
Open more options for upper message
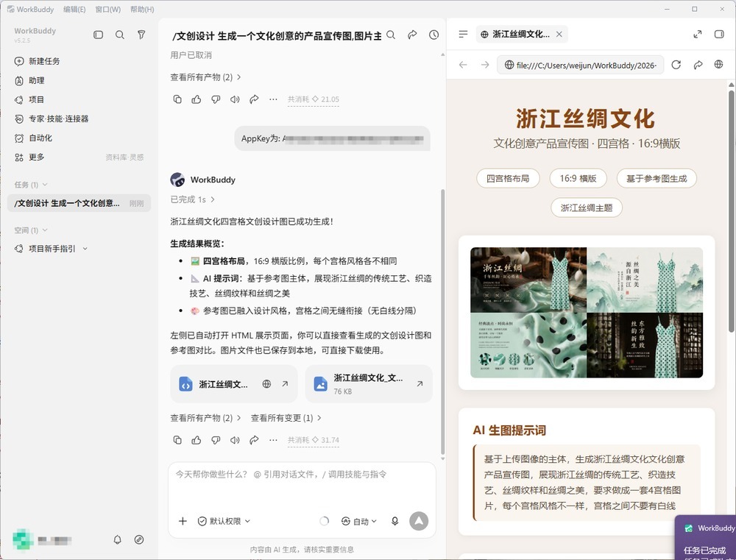[273, 99]
